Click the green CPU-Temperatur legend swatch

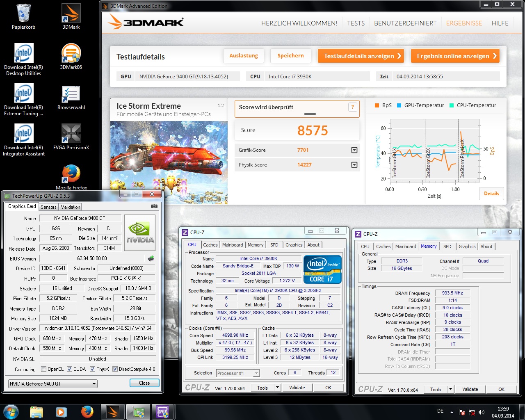coord(451,105)
